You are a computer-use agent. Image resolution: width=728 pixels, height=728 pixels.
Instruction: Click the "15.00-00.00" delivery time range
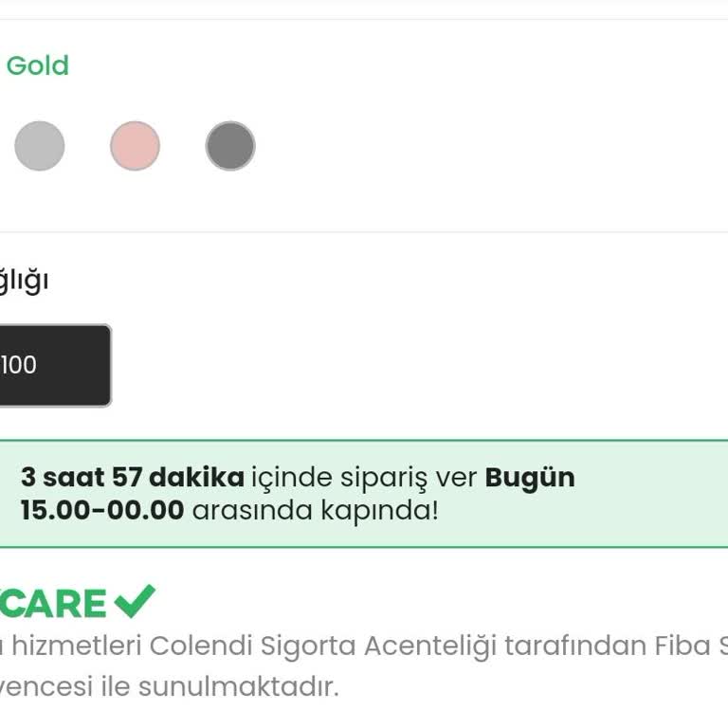click(102, 511)
